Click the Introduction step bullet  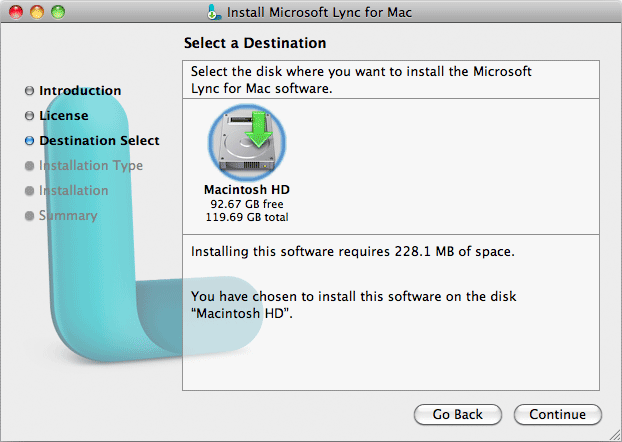(29, 90)
